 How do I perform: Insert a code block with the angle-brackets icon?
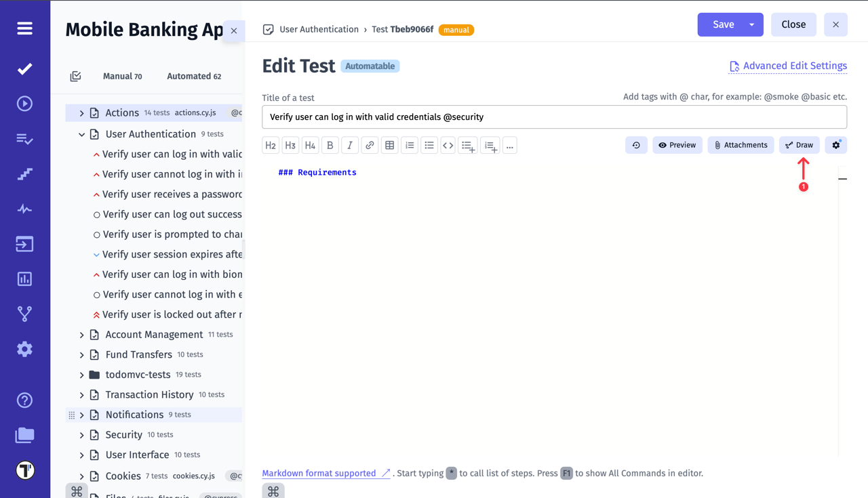point(448,144)
